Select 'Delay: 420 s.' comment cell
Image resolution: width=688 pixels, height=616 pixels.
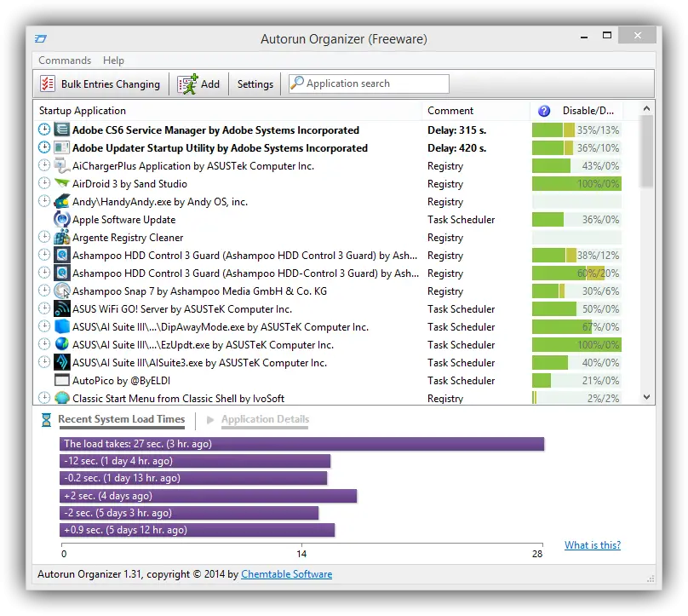coord(456,148)
